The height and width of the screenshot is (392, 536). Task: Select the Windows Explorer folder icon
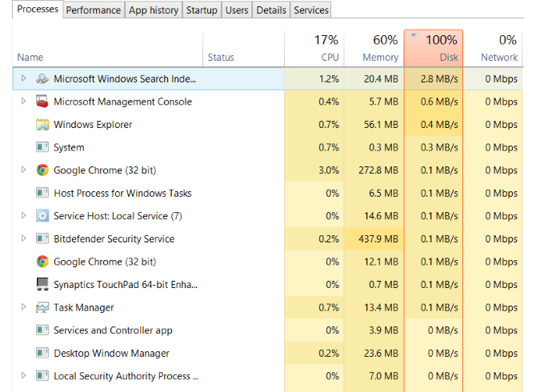pos(42,125)
